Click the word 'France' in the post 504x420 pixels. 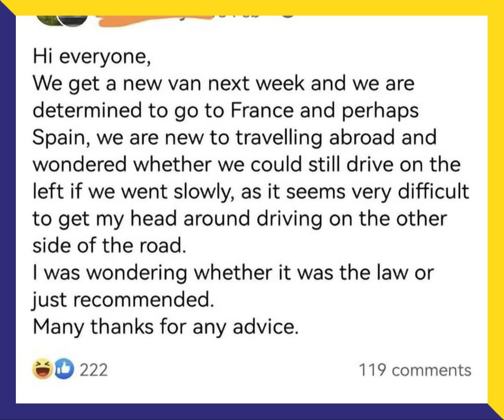click(262, 110)
